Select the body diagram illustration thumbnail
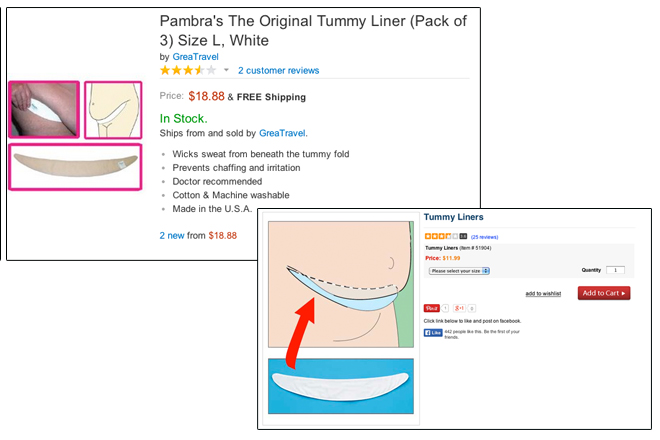The height and width of the screenshot is (440, 660). click(x=113, y=110)
